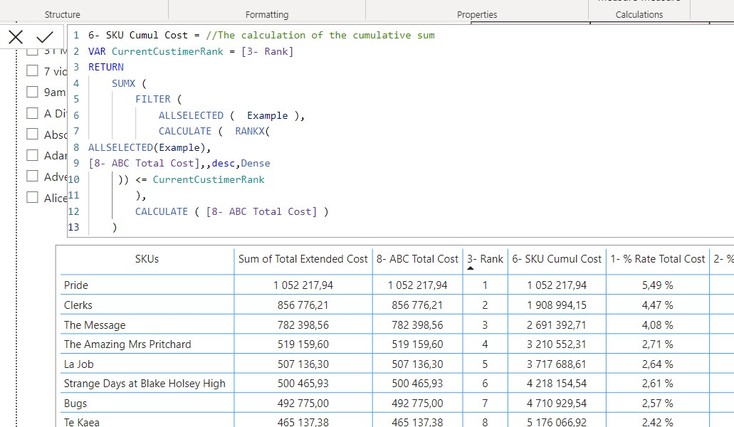Place cursor on formula line 9 in editor
The height and width of the screenshot is (427, 734).
point(179,163)
